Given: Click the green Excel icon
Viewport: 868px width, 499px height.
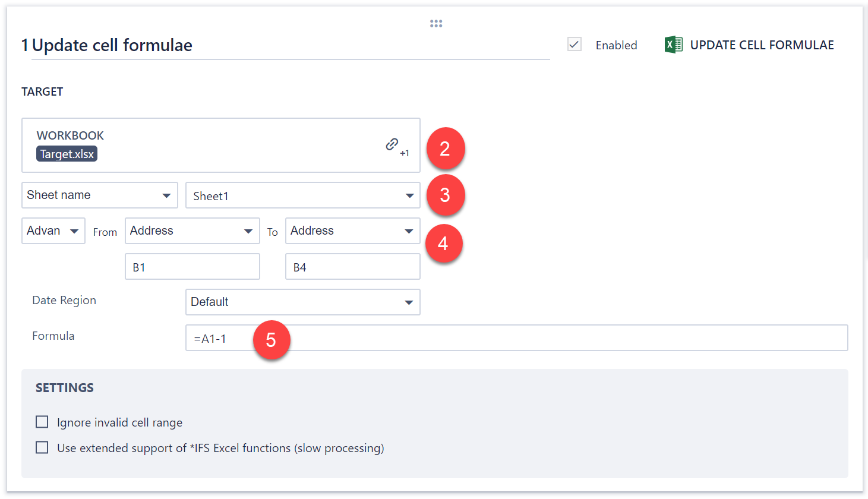Looking at the screenshot, I should coord(673,45).
